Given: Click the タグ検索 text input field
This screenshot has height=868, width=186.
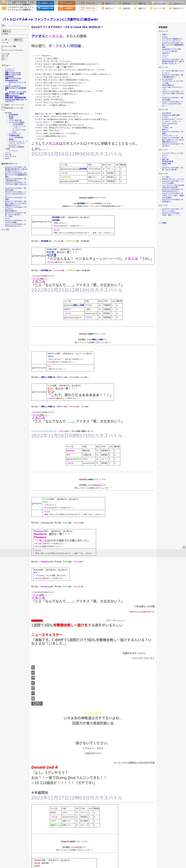Looking at the screenshot, I should 14,36.
